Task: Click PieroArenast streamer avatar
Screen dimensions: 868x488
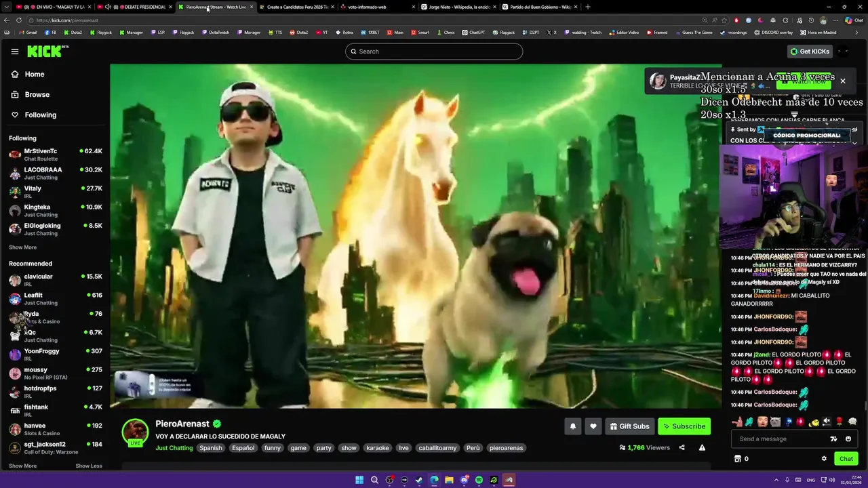Action: pyautogui.click(x=135, y=432)
